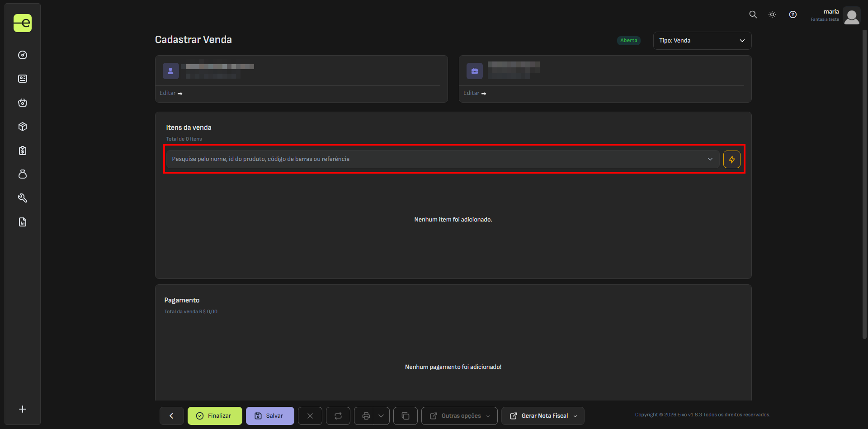
Task: Open the Gerar Nota Fiscal dropdown
Action: [542, 416]
